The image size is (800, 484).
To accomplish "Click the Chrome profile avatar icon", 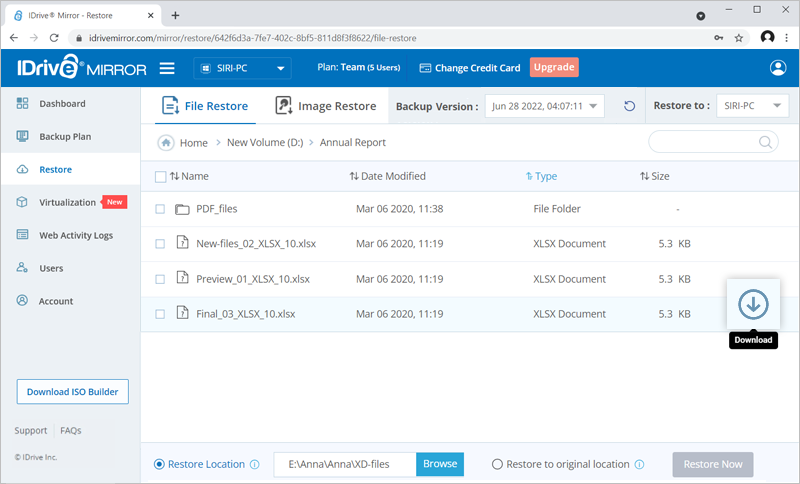I will click(767, 37).
